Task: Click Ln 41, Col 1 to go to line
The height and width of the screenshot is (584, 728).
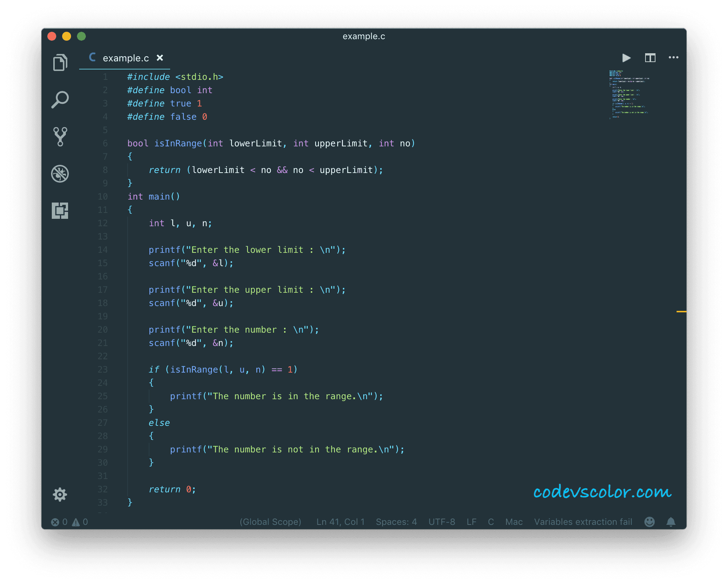Action: (340, 522)
